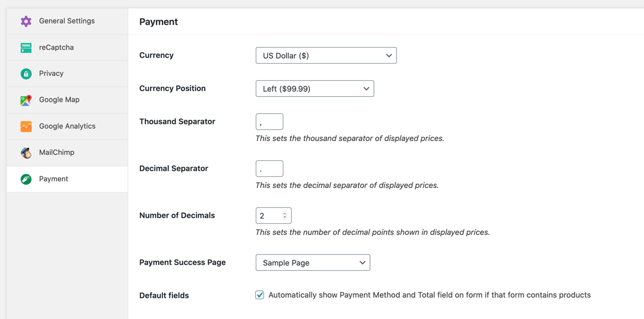Click the green reCaptcha icon
The height and width of the screenshot is (319, 644).
coord(26,48)
